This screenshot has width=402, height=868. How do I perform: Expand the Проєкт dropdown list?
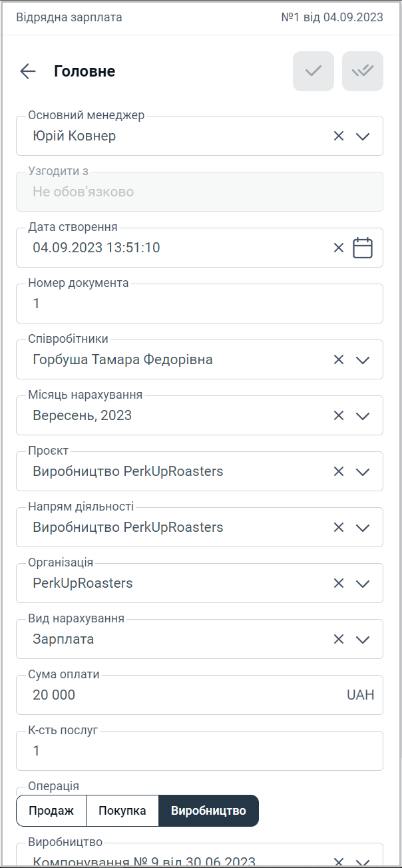363,471
